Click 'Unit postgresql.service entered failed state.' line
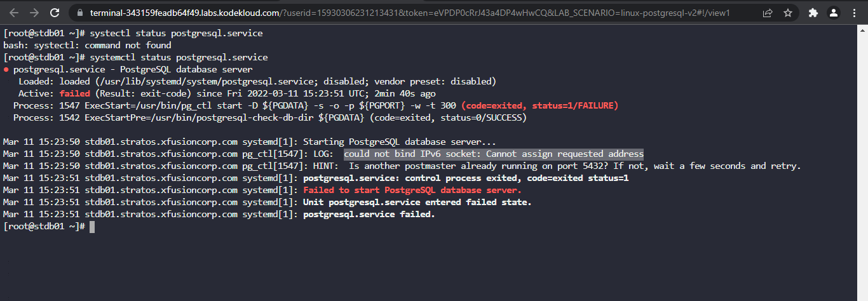 tap(417, 203)
